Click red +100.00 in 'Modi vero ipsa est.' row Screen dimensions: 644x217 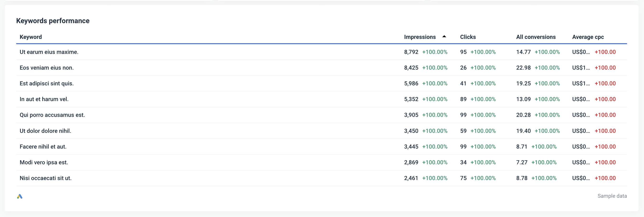tap(605, 162)
